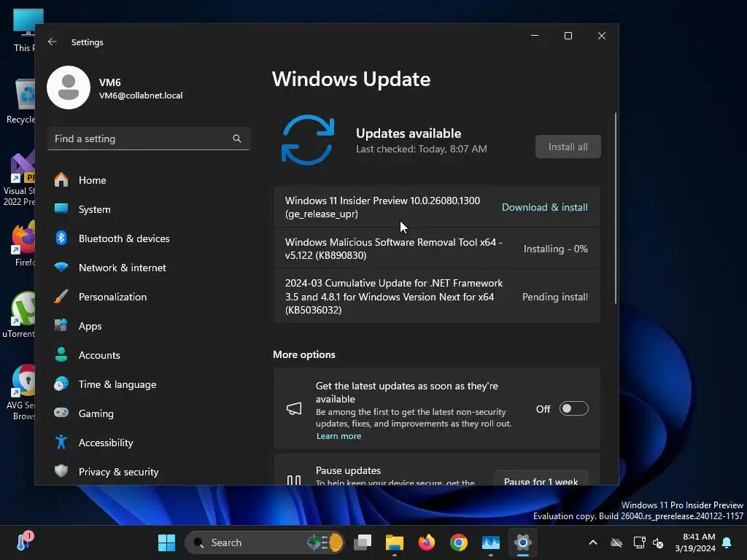Launch File Explorer from the taskbar

click(395, 542)
